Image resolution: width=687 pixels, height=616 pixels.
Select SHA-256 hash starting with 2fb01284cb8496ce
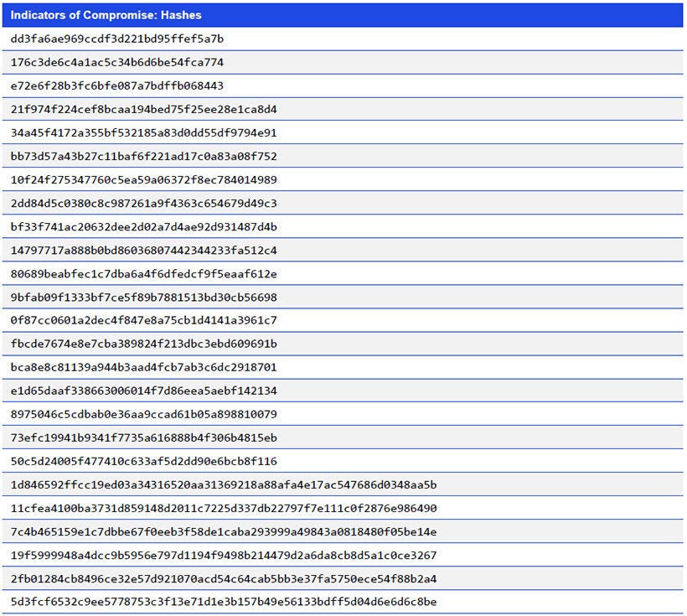224,579
